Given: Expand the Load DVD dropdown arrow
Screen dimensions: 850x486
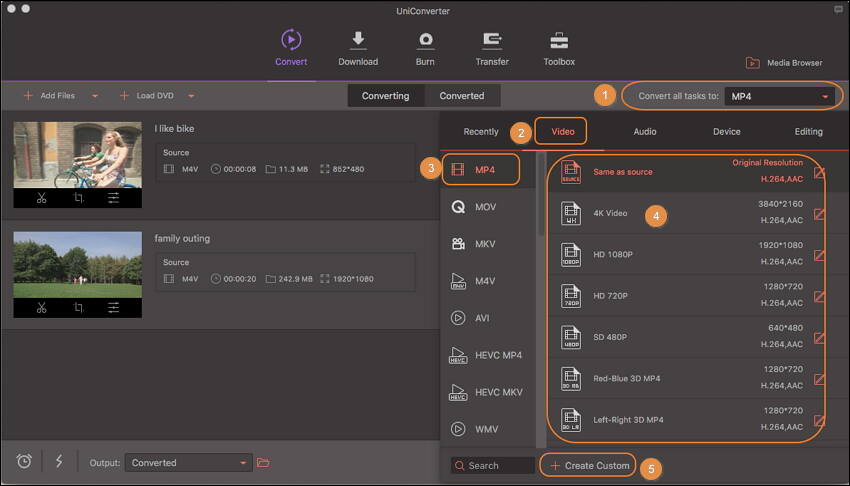Looking at the screenshot, I should pyautogui.click(x=191, y=96).
